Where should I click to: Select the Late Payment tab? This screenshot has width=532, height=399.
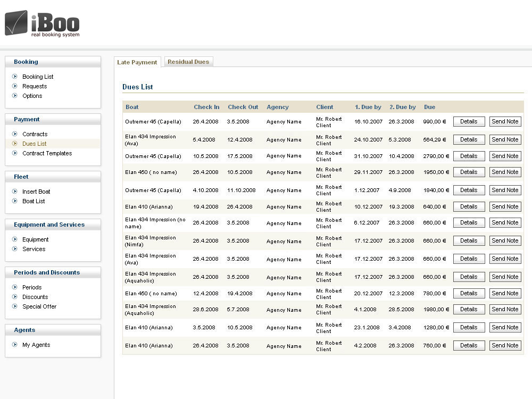137,62
